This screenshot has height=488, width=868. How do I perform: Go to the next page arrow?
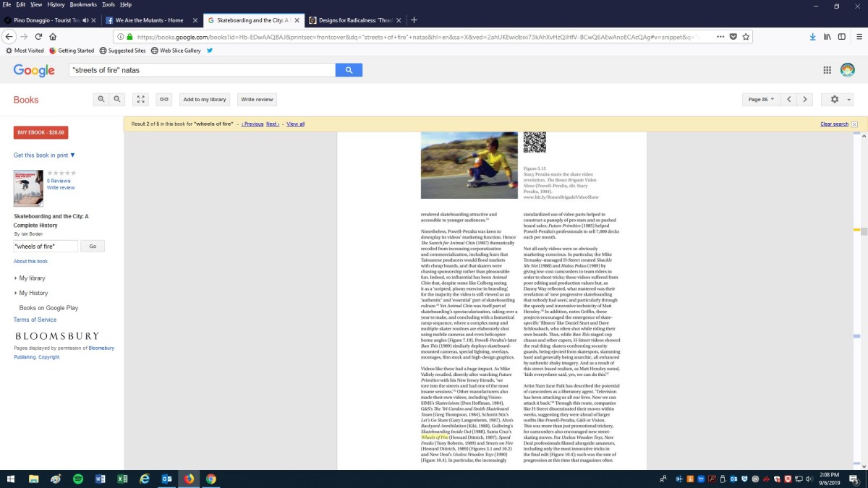(805, 99)
